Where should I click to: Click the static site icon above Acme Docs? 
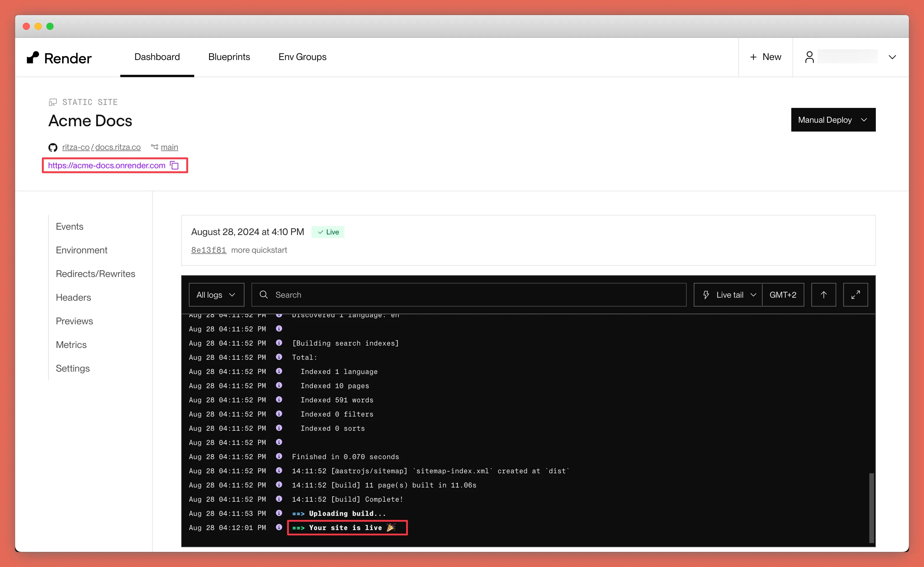point(53,102)
